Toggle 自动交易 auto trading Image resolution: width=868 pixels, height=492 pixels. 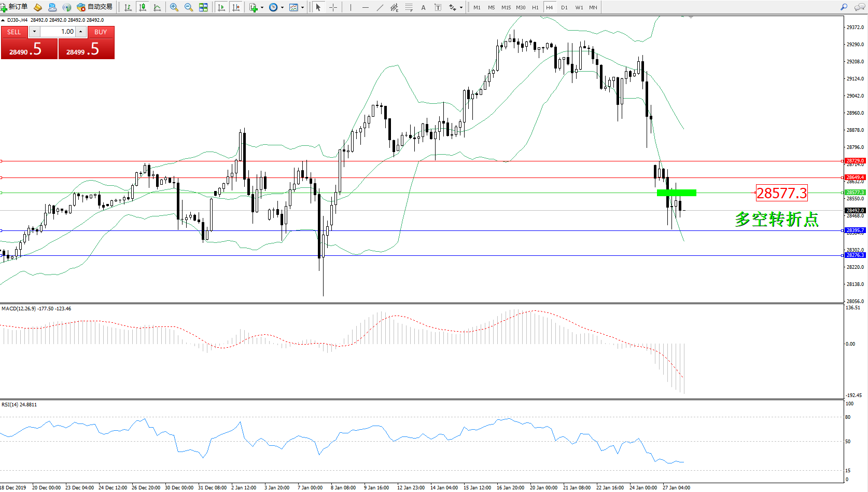click(94, 7)
